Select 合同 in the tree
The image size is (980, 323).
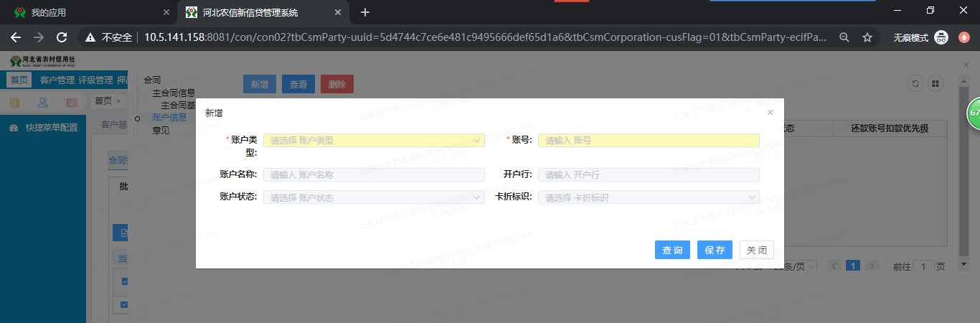coord(152,80)
